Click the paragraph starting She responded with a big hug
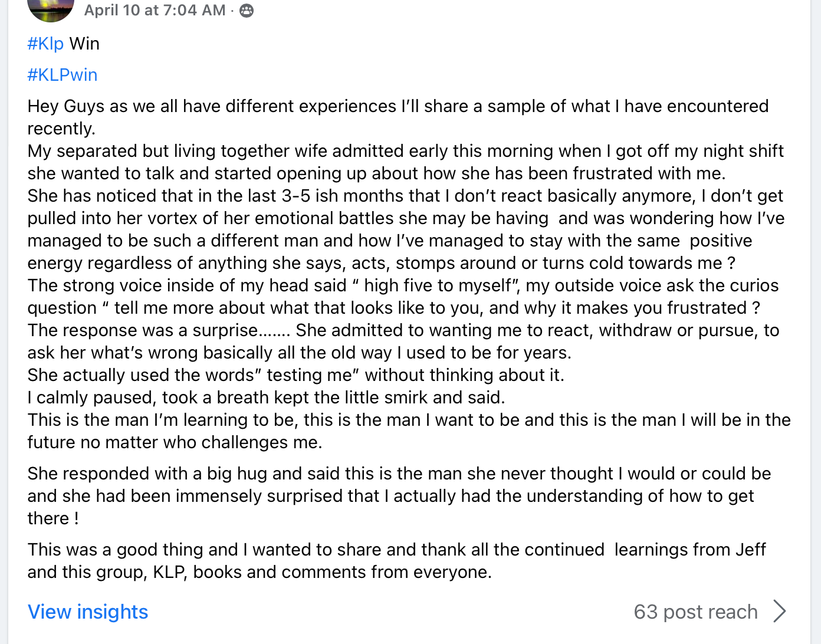Viewport: 821px width, 644px height. pyautogui.click(x=399, y=474)
